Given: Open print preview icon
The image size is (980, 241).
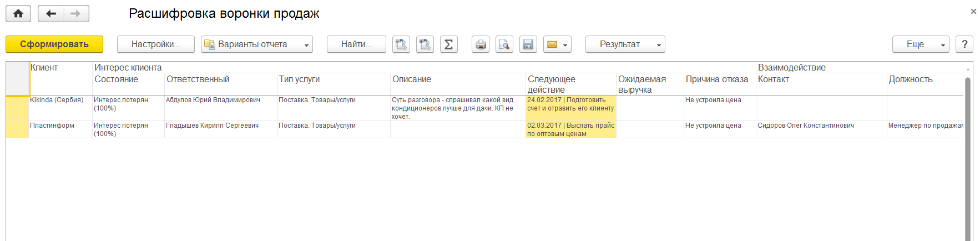Looking at the screenshot, I should point(504,44).
